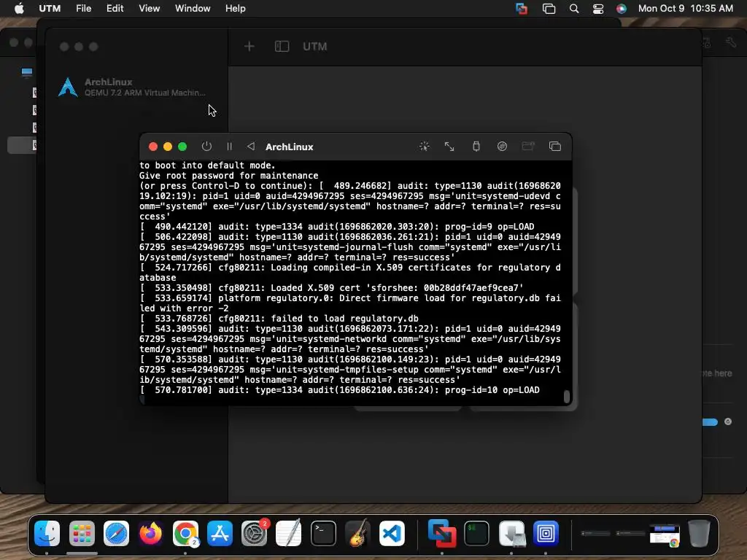Open Google Chrome from the Dock

pos(185,533)
